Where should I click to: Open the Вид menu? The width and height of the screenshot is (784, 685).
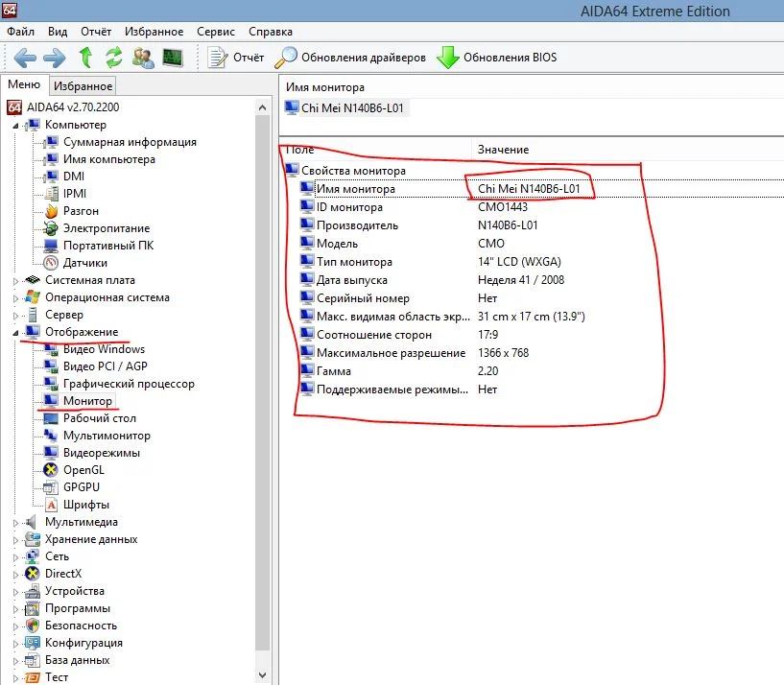click(58, 32)
